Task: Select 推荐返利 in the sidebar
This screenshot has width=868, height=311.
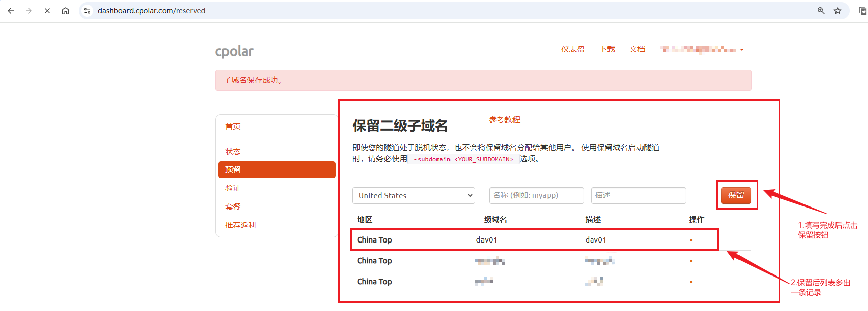Action: (241, 225)
